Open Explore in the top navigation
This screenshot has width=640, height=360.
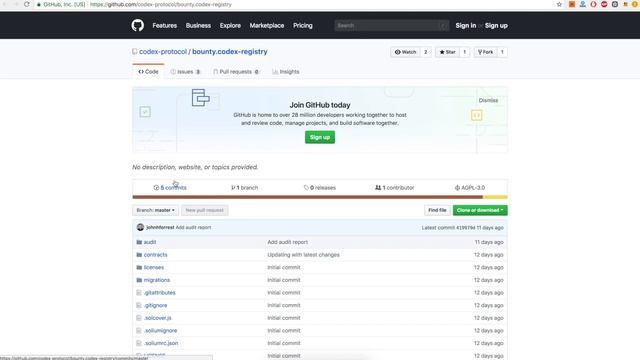point(230,25)
